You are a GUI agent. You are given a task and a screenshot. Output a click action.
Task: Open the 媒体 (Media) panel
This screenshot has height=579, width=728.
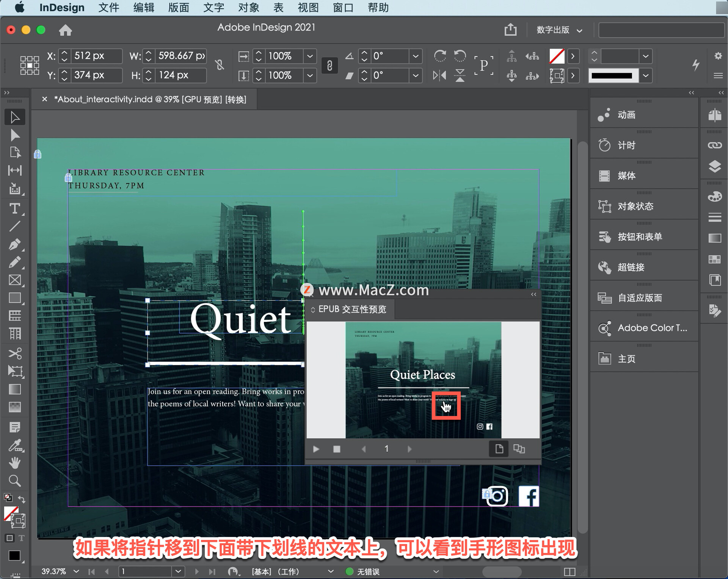point(626,176)
